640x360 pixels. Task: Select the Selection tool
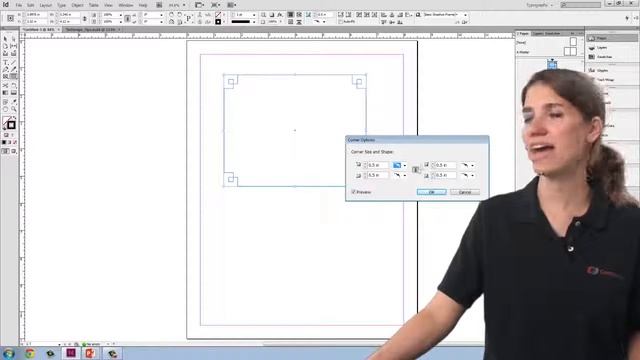click(5, 39)
